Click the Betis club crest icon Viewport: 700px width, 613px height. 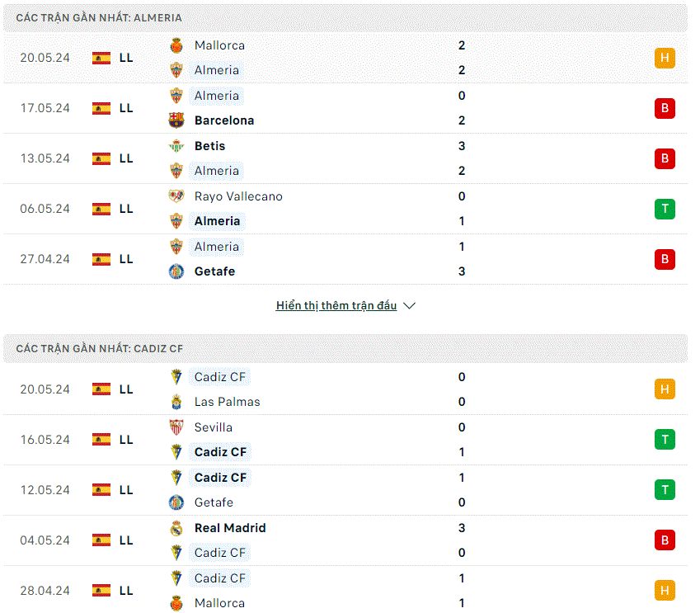click(x=176, y=146)
